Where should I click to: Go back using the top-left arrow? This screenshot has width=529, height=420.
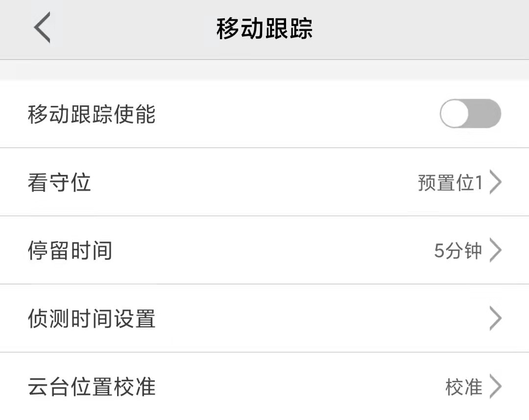tap(43, 27)
